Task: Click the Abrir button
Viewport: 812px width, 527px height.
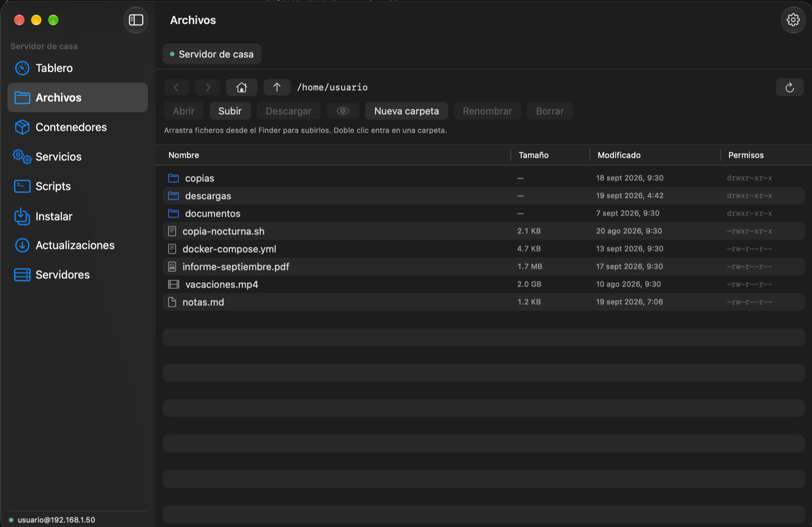Action: (x=184, y=111)
